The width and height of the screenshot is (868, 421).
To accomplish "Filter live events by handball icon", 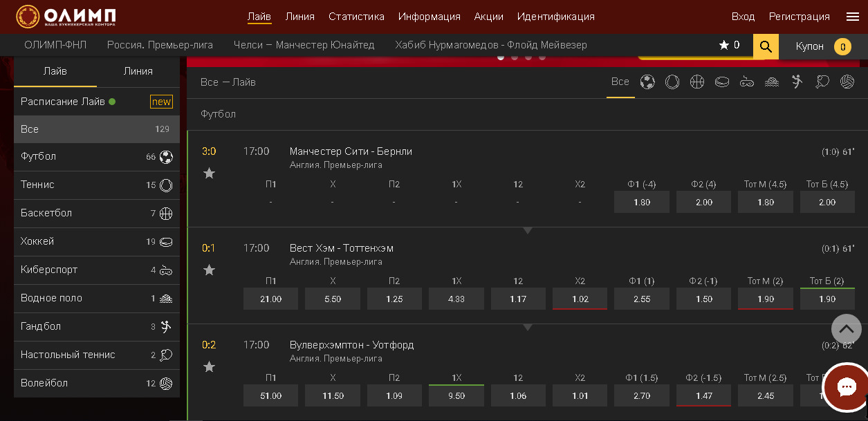I will 797,82.
